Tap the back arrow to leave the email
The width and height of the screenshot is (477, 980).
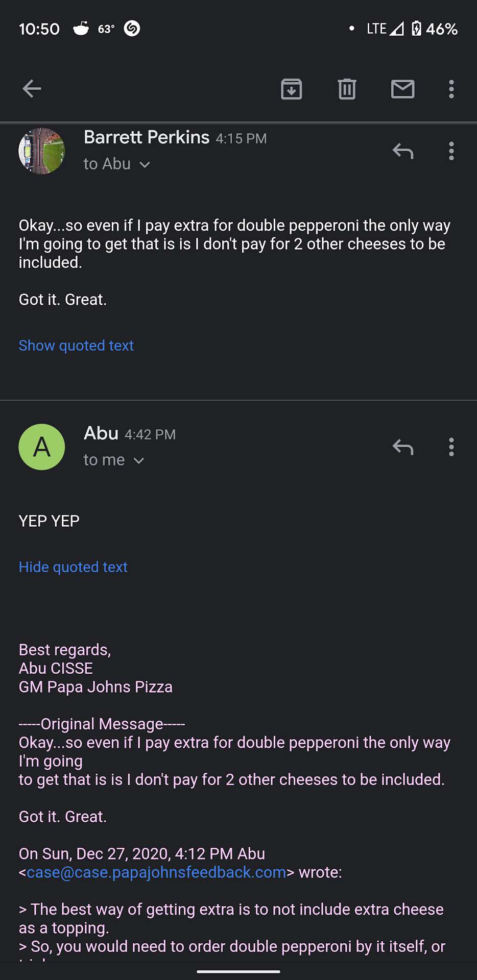pyautogui.click(x=32, y=89)
